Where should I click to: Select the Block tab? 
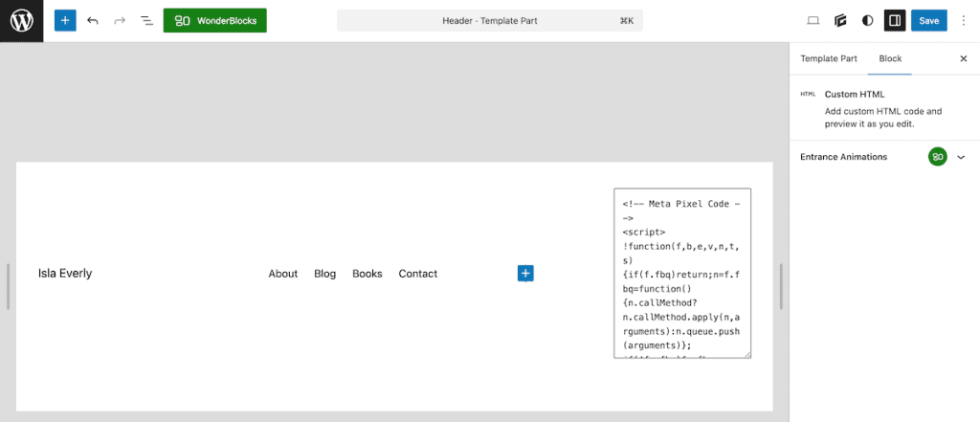(x=890, y=58)
